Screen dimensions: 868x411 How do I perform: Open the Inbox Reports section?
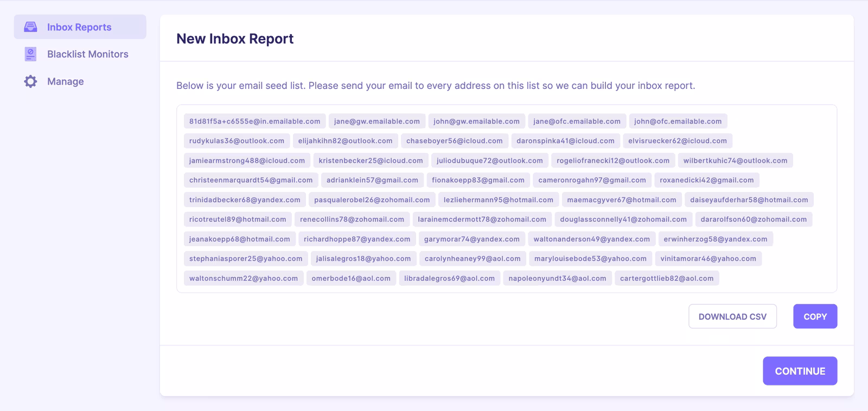[x=79, y=27]
